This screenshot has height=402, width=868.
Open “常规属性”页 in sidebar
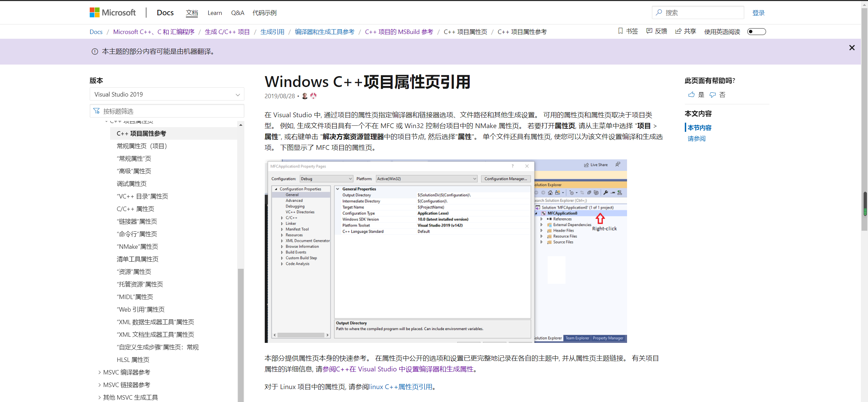tap(134, 158)
